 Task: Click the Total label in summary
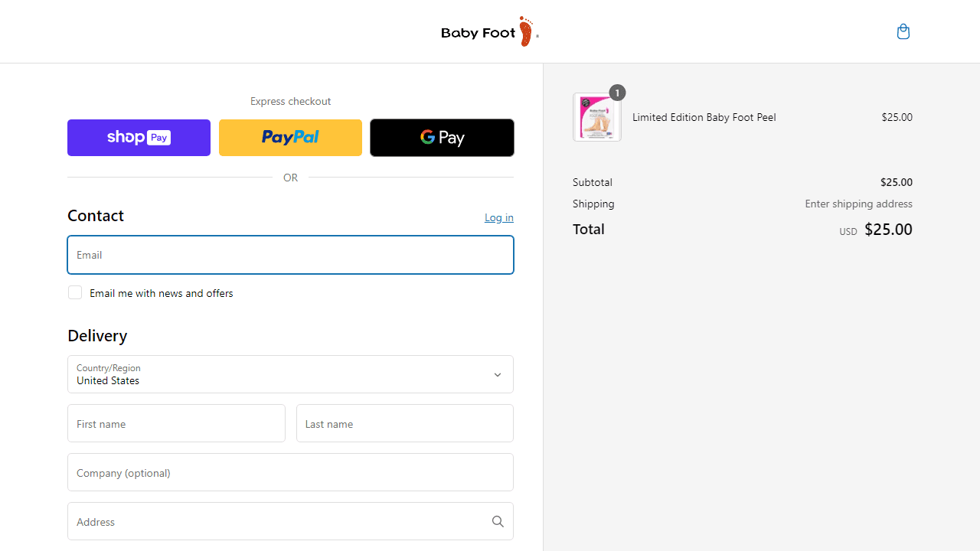589,229
